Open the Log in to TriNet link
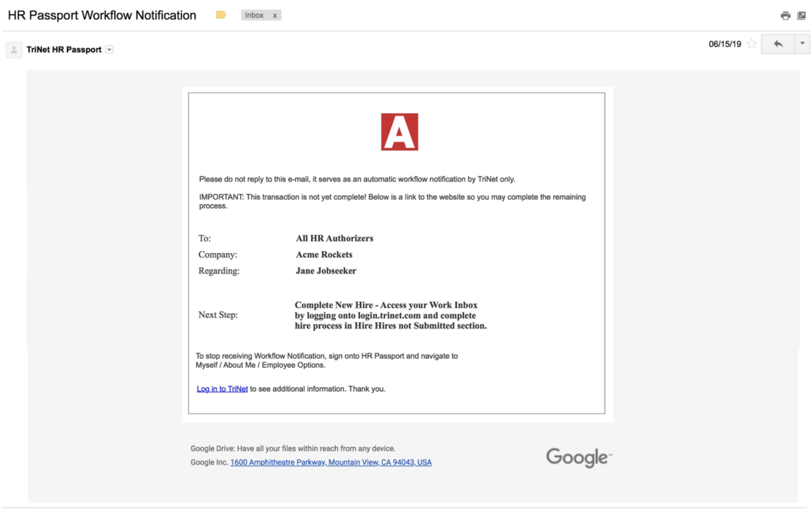Screen dimensions: 812x510 [x=222, y=389]
